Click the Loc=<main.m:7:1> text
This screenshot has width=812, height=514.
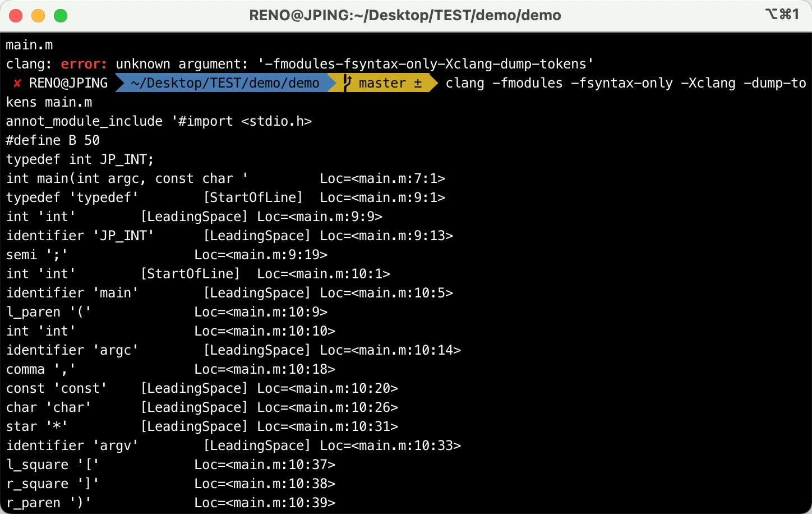click(382, 178)
